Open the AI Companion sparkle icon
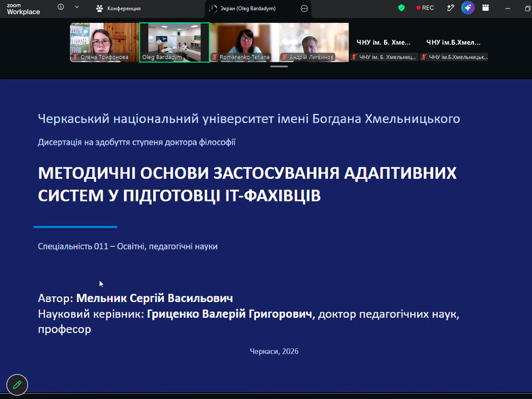This screenshot has width=532, height=399. pos(468,8)
